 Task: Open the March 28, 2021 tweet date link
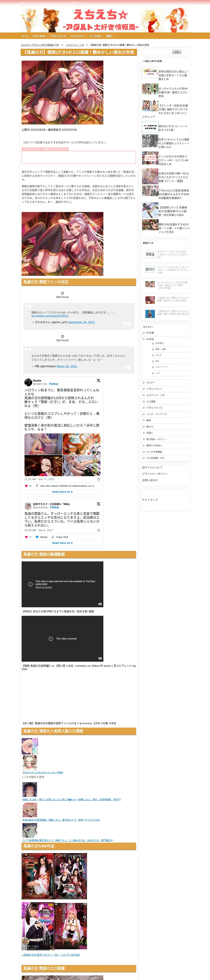[67, 366]
